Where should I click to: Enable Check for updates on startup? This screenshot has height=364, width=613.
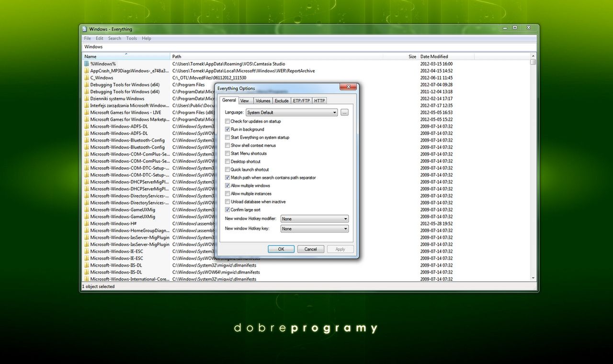click(x=227, y=121)
